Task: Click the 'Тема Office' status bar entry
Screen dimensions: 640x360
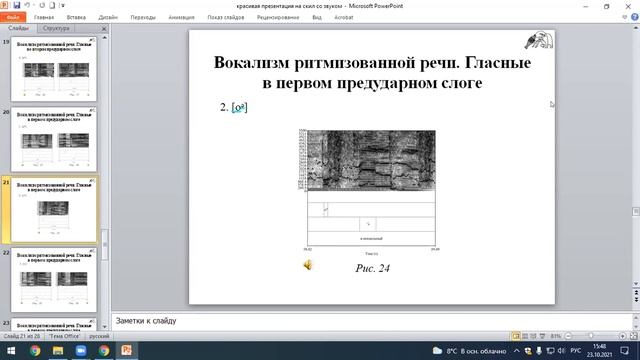Action: (64, 336)
